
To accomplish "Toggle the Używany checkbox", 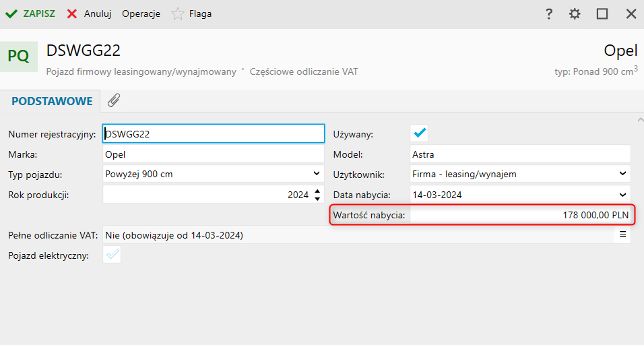I will [420, 133].
